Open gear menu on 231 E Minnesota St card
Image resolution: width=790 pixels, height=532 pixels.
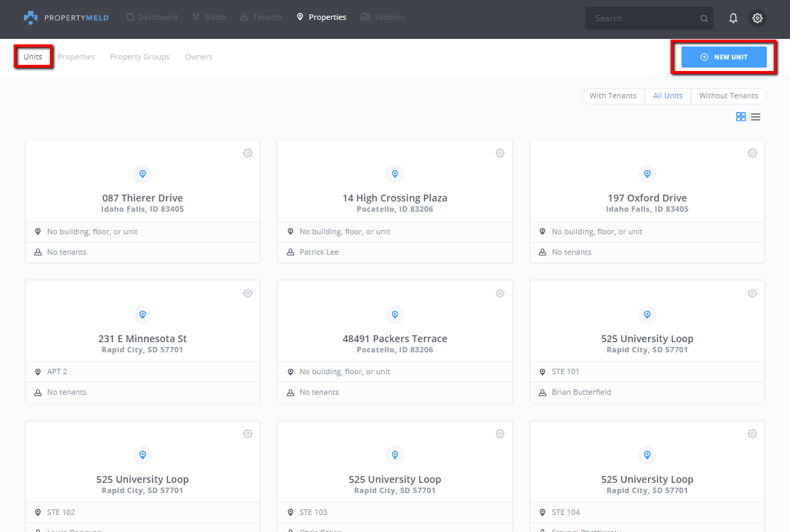pos(248,293)
